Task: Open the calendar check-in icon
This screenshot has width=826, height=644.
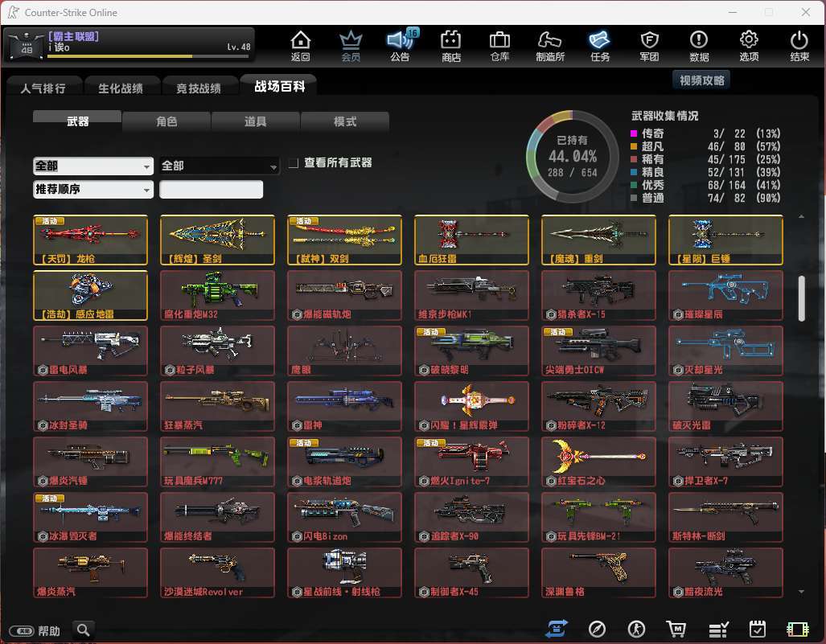Action: 758,629
